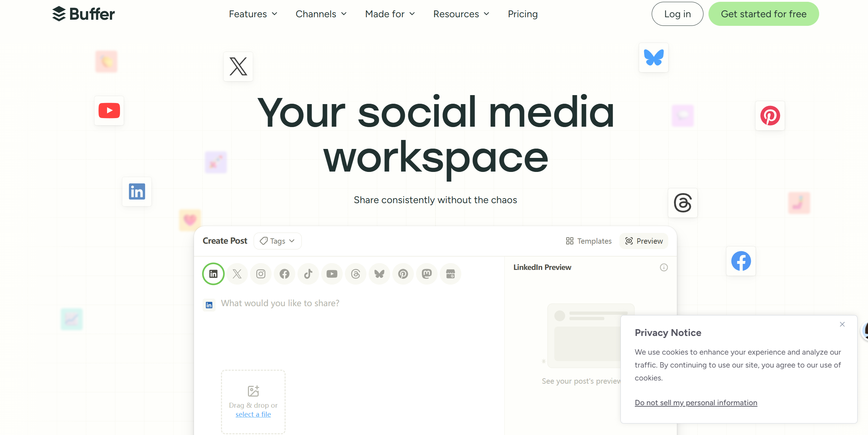Select YouTube channel icon in composer
Image resolution: width=868 pixels, height=435 pixels.
(332, 274)
